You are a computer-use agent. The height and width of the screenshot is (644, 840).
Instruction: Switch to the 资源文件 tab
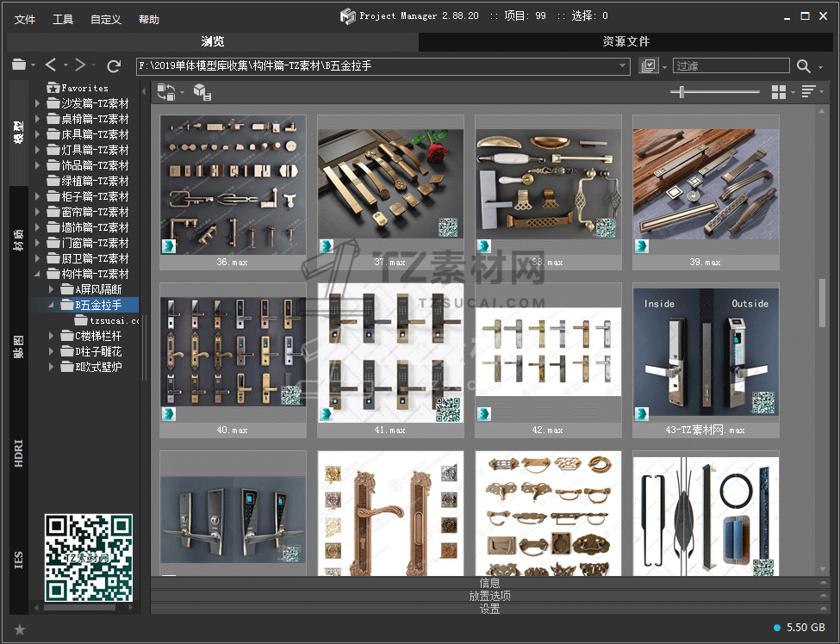(625, 41)
